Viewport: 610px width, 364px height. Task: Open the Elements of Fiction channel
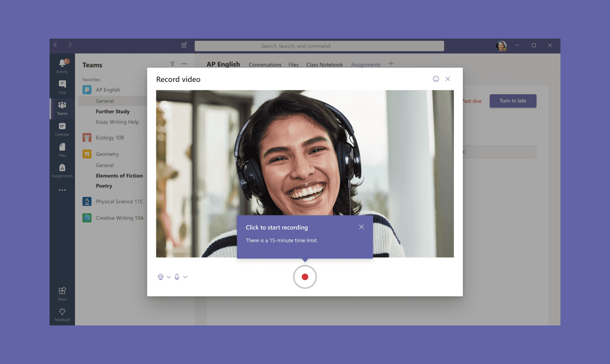tap(119, 175)
